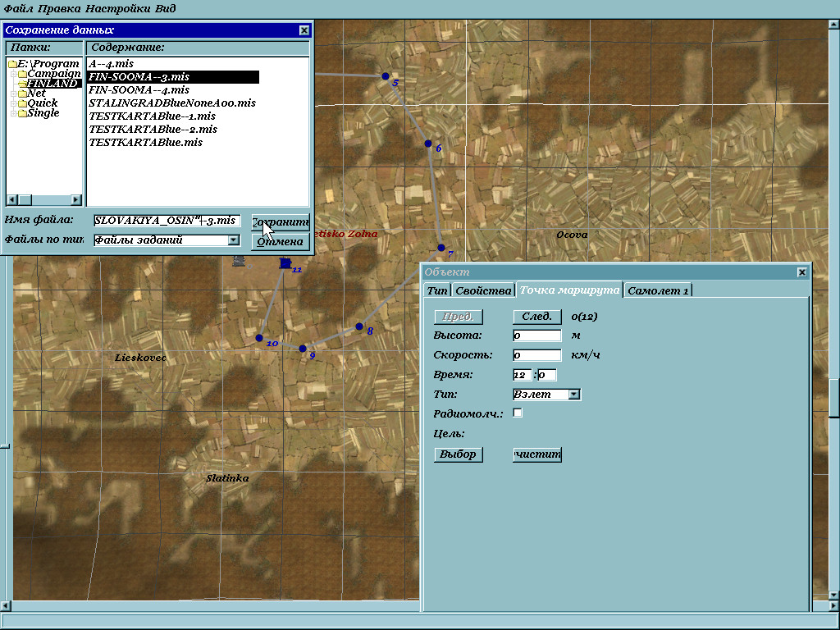Toggle the Радиомолч. checkbox
Viewport: 840px width, 630px height.
pyautogui.click(x=518, y=413)
